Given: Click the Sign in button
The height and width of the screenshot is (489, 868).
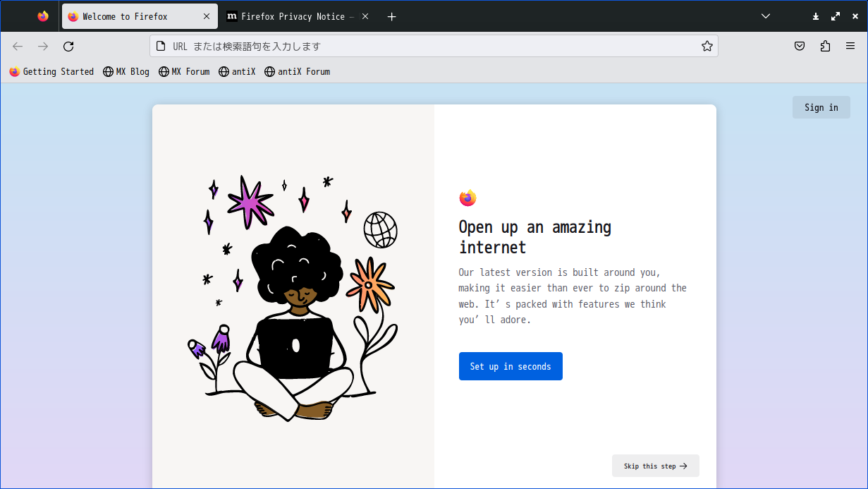Looking at the screenshot, I should [821, 107].
